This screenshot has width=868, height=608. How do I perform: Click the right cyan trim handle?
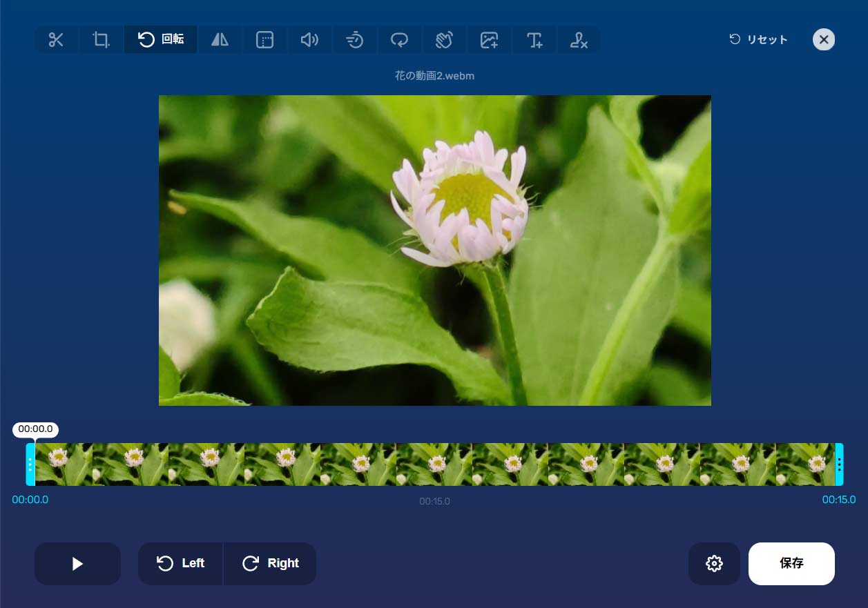point(839,464)
